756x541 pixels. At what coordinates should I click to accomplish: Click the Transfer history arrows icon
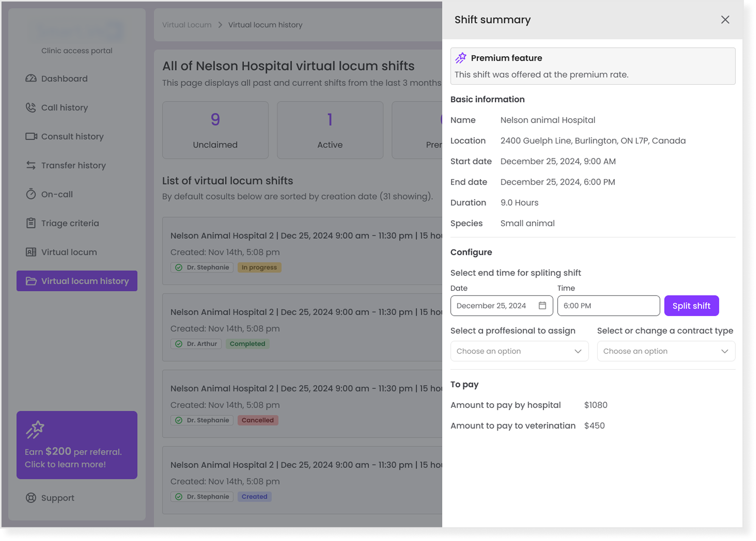pos(31,165)
